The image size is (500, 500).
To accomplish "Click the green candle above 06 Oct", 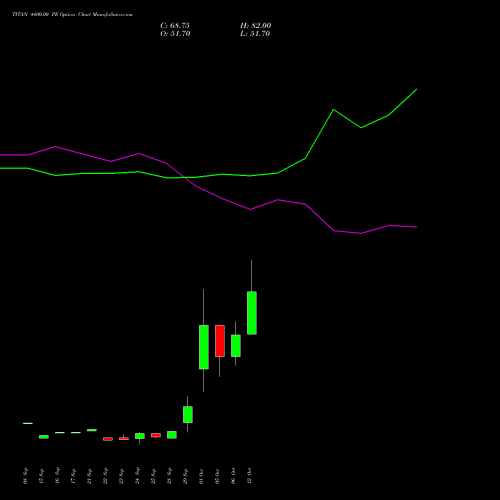I will coord(236,346).
